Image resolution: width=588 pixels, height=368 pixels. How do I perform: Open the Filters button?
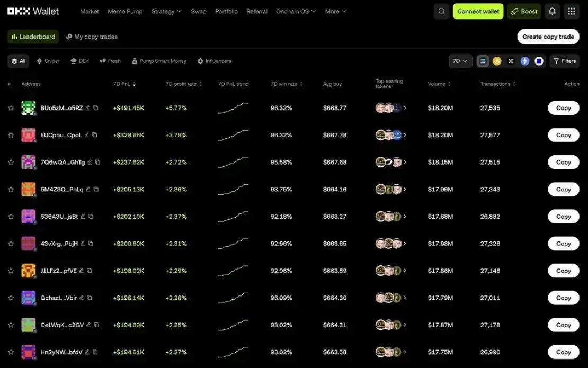[x=565, y=61]
